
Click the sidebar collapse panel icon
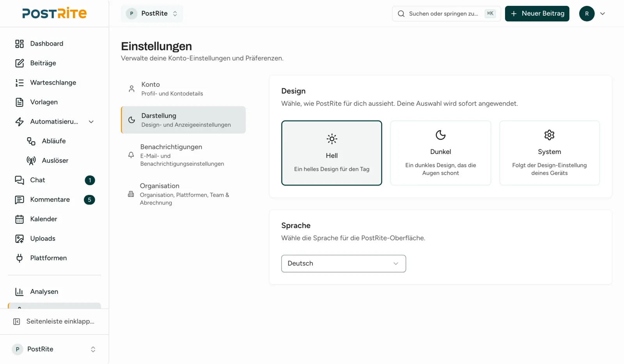point(17,322)
